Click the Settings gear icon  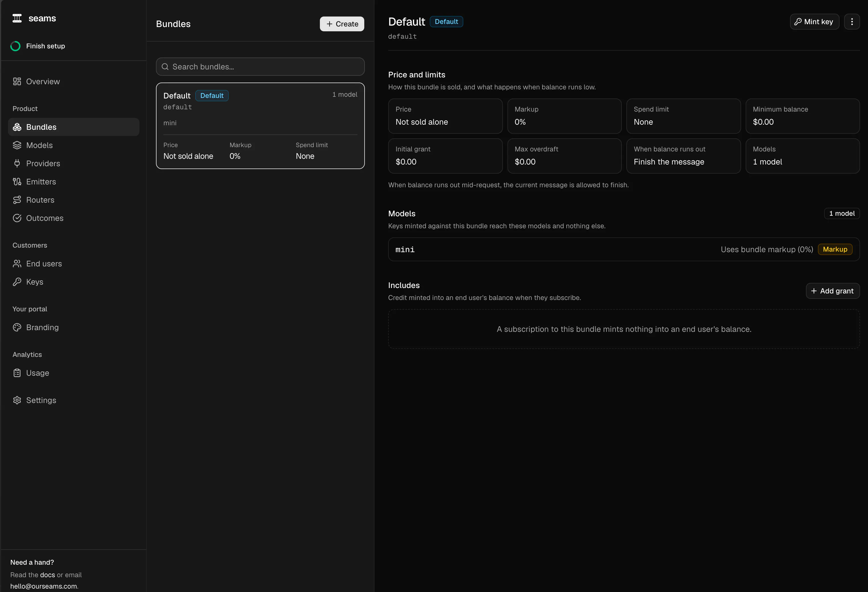(17, 400)
